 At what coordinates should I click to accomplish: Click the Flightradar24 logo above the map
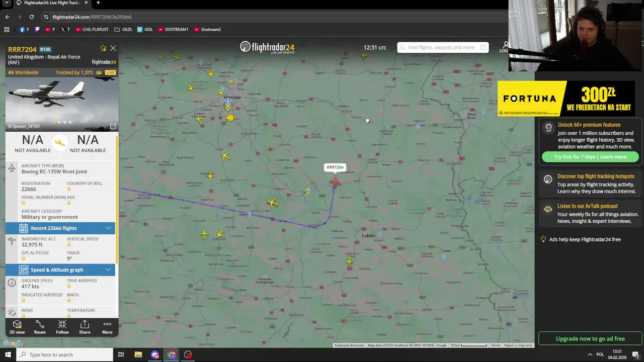pyautogui.click(x=267, y=48)
